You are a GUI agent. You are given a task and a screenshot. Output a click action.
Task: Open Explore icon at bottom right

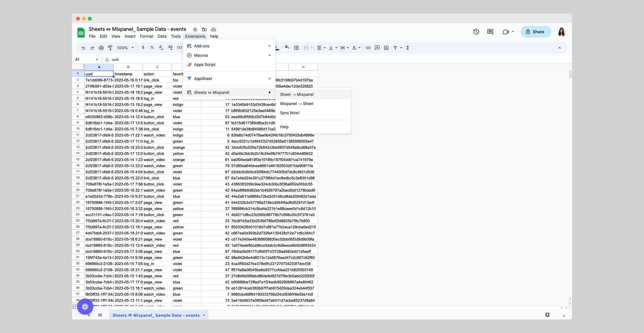click(x=547, y=315)
